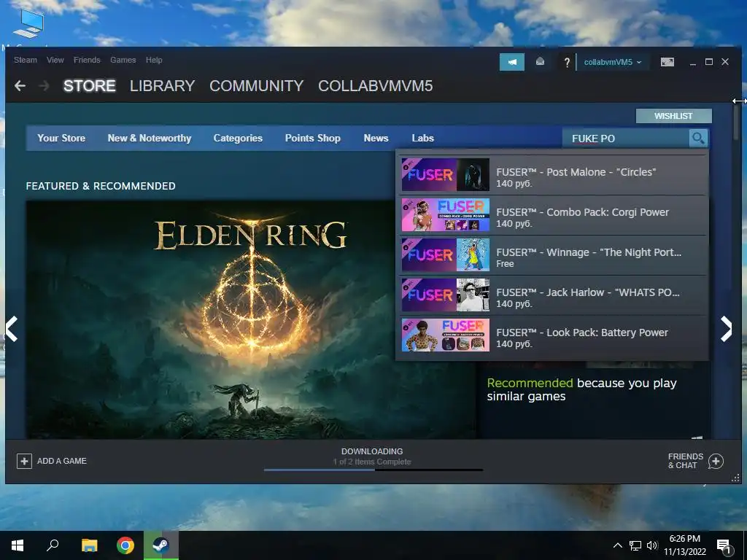The image size is (747, 560).
Task: Go to the COMMUNITY section
Action: 256,86
